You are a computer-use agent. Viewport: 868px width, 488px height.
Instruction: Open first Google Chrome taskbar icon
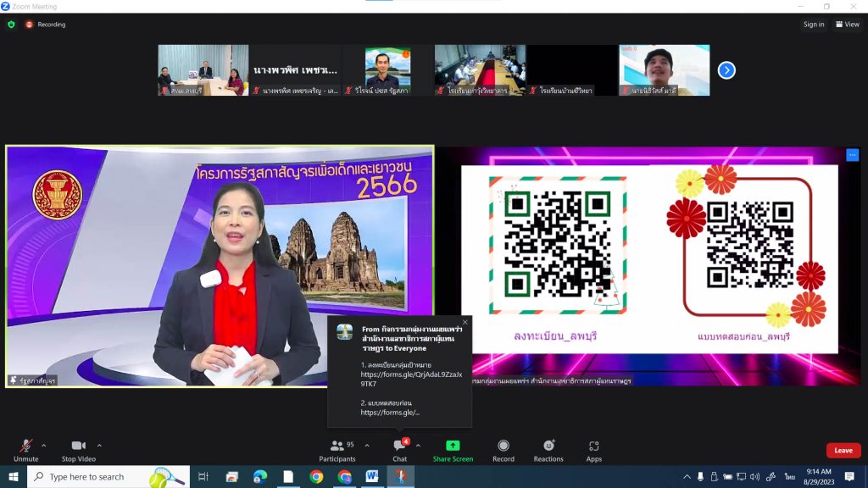click(317, 477)
